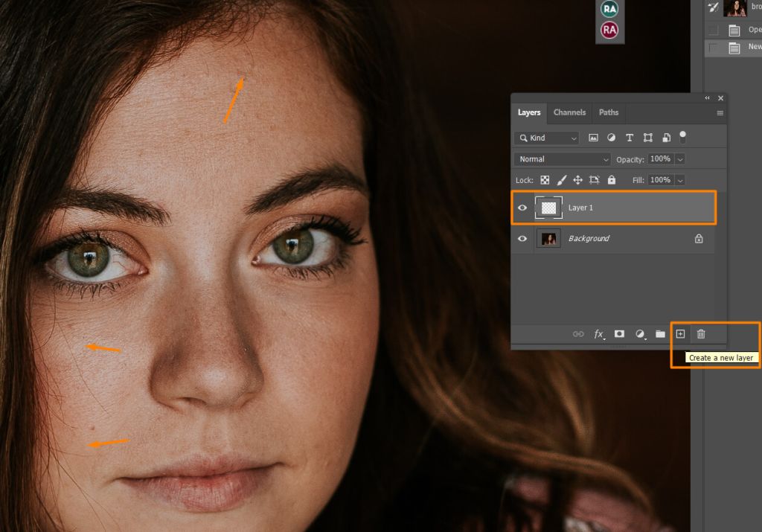Open the Kind filter dropdown
Image resolution: width=762 pixels, height=532 pixels.
tap(547, 138)
